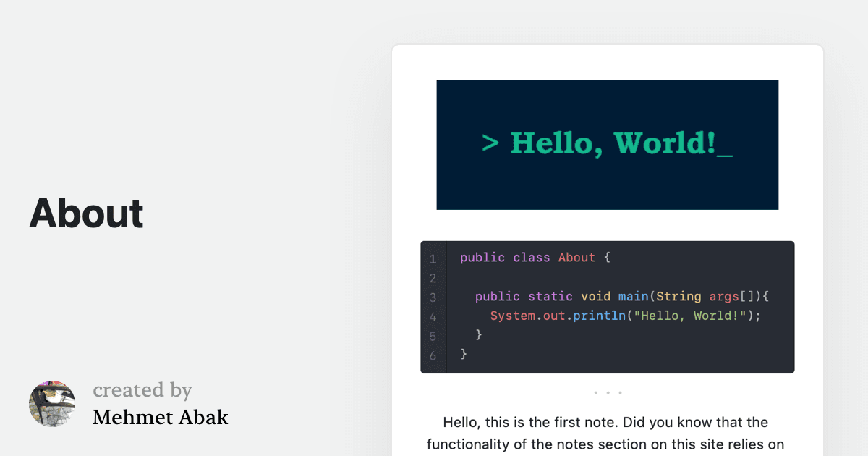Click the paragraph starting "Hello, this is the first note"

coord(605,433)
